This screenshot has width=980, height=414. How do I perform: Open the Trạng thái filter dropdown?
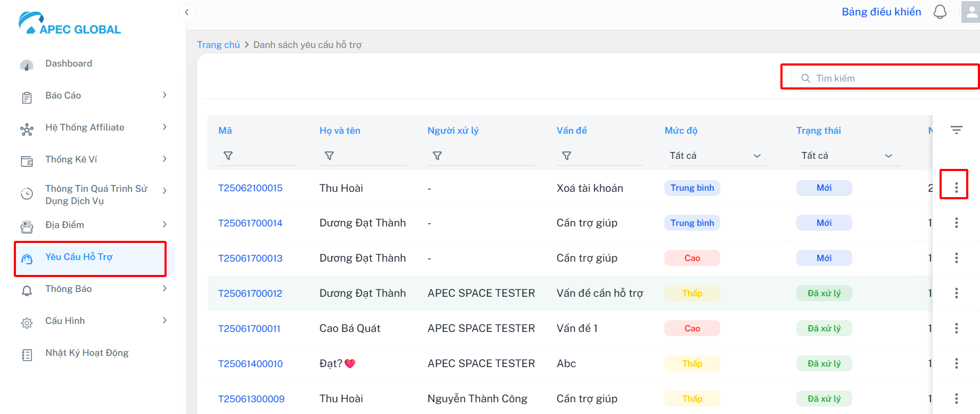[846, 156]
